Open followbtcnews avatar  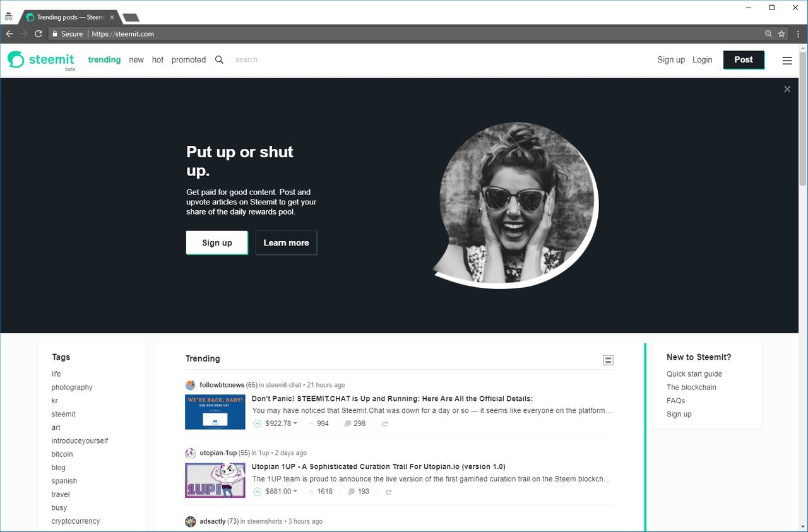coord(190,385)
